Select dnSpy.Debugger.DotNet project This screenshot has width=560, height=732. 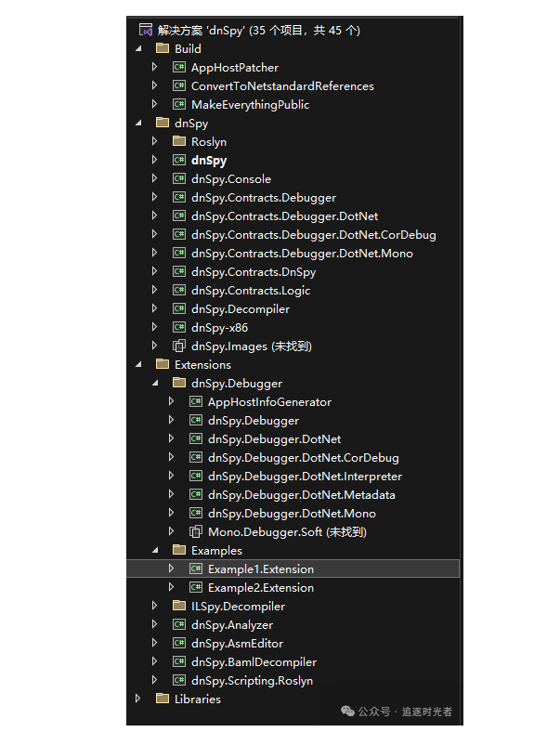coord(274,439)
